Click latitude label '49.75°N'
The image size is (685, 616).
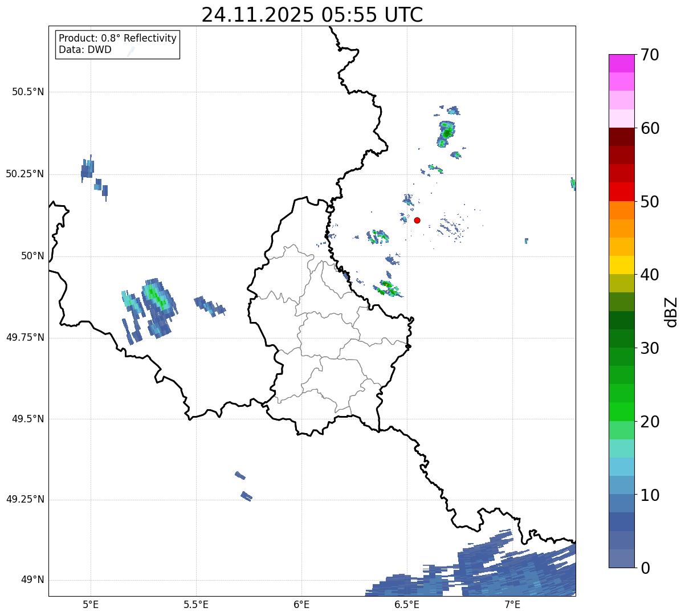25,337
